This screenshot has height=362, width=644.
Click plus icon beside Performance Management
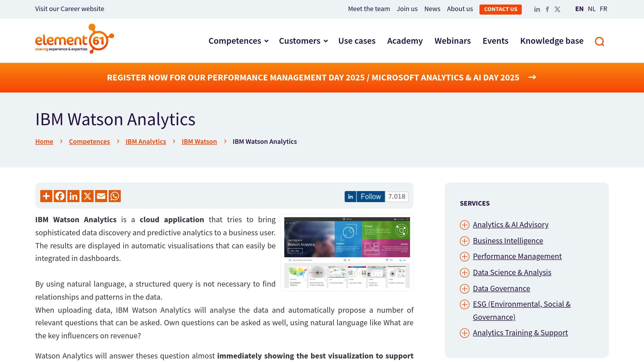[465, 256]
